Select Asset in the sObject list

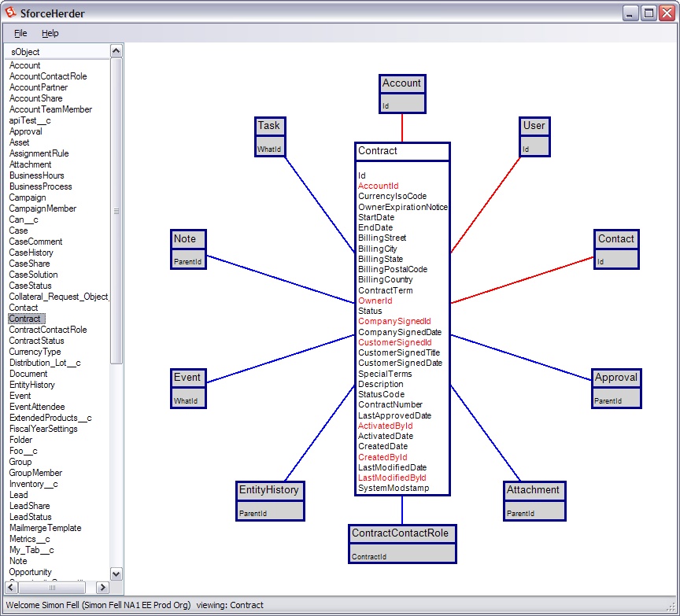20,142
